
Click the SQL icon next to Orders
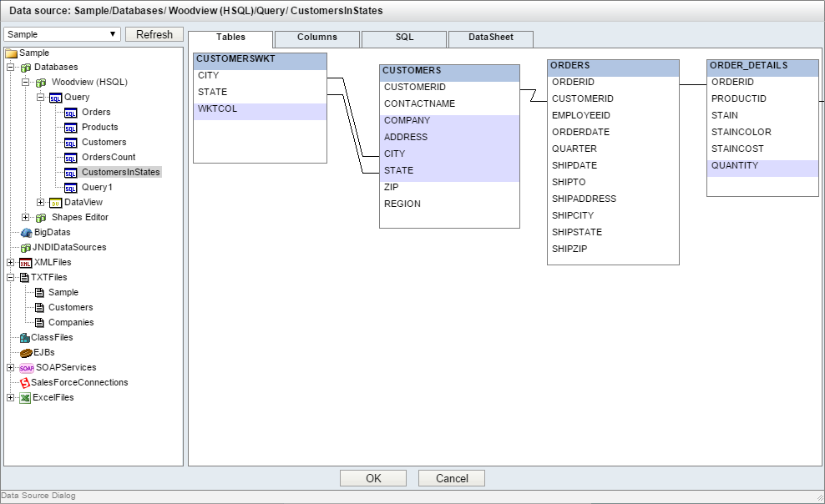point(70,113)
